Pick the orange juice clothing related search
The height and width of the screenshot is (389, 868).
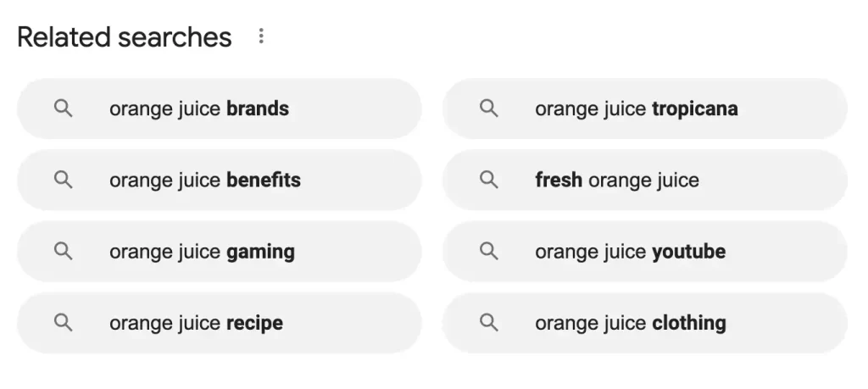[x=645, y=323]
